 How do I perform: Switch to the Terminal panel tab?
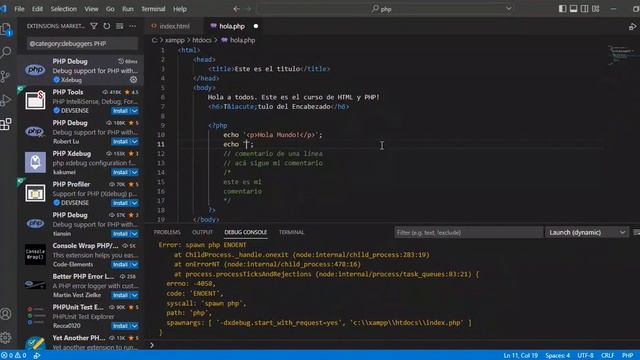click(291, 232)
